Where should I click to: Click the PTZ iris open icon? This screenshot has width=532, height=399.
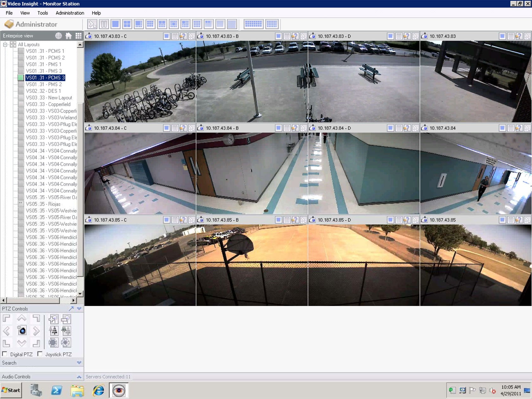(x=53, y=343)
